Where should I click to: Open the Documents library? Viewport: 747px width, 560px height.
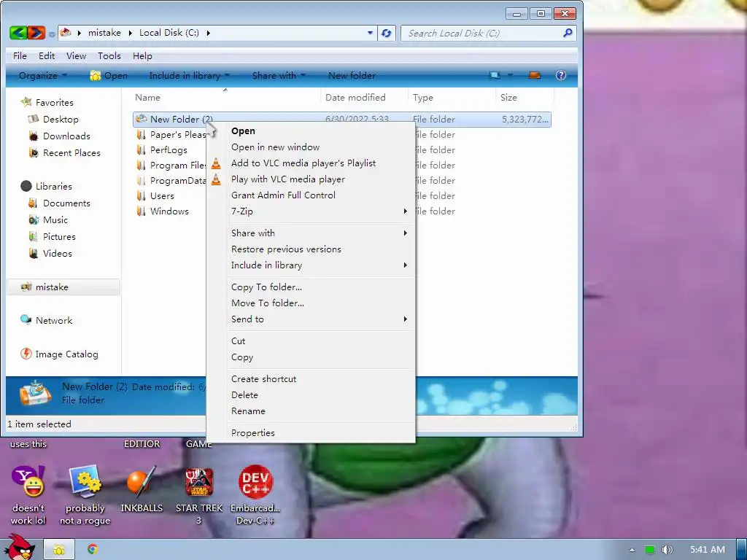66,203
